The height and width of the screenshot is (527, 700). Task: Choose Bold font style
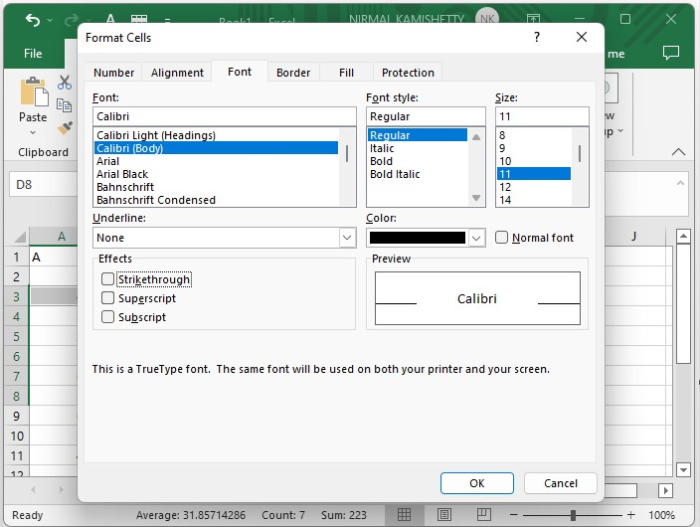[417, 161]
